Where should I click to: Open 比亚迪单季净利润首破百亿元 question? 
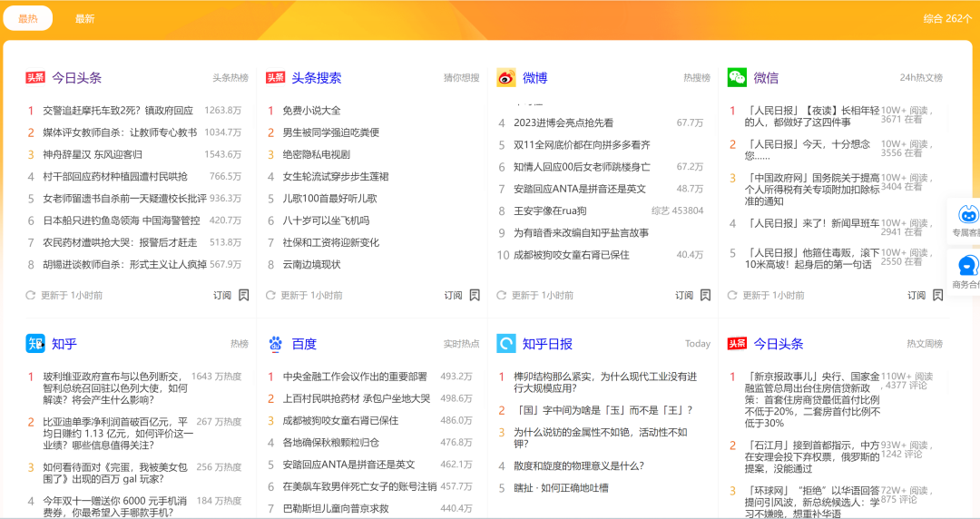[x=118, y=434]
